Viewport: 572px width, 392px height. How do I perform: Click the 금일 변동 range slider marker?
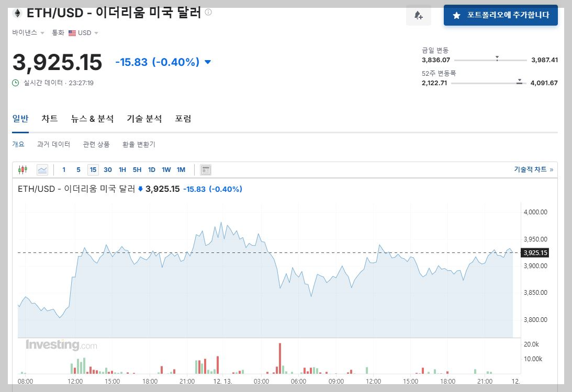point(497,59)
